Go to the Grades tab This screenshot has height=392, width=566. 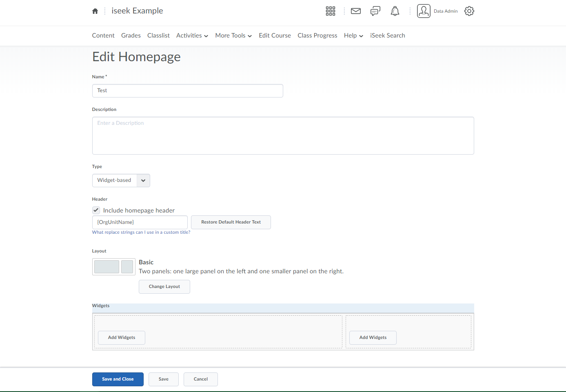pyautogui.click(x=131, y=35)
